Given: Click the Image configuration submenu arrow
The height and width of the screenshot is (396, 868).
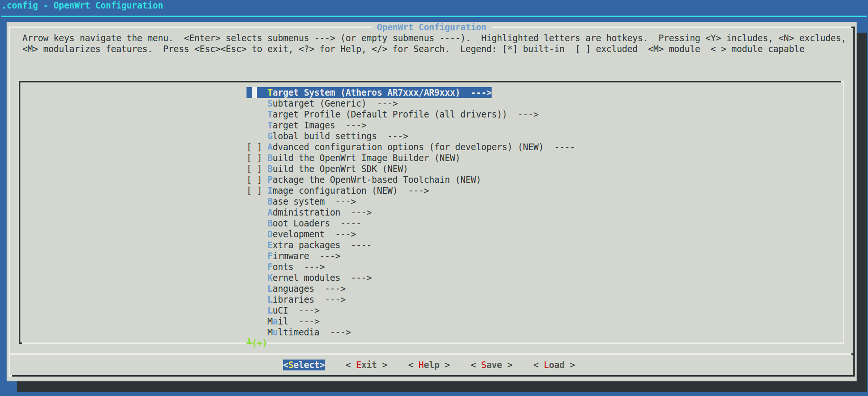Looking at the screenshot, I should tap(419, 191).
